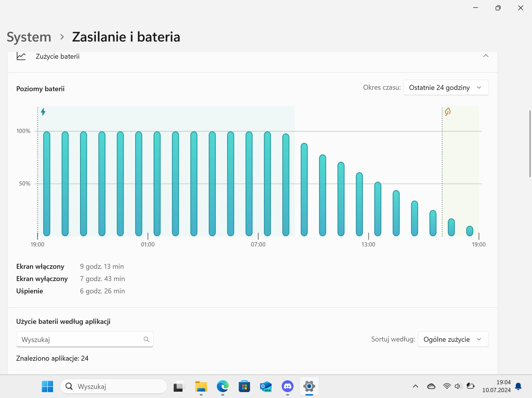Click the taskbar Wyszukaj search box

(x=114, y=386)
